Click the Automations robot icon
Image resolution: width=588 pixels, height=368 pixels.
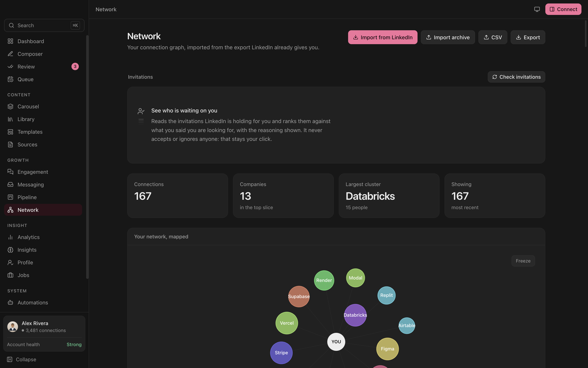click(x=10, y=303)
